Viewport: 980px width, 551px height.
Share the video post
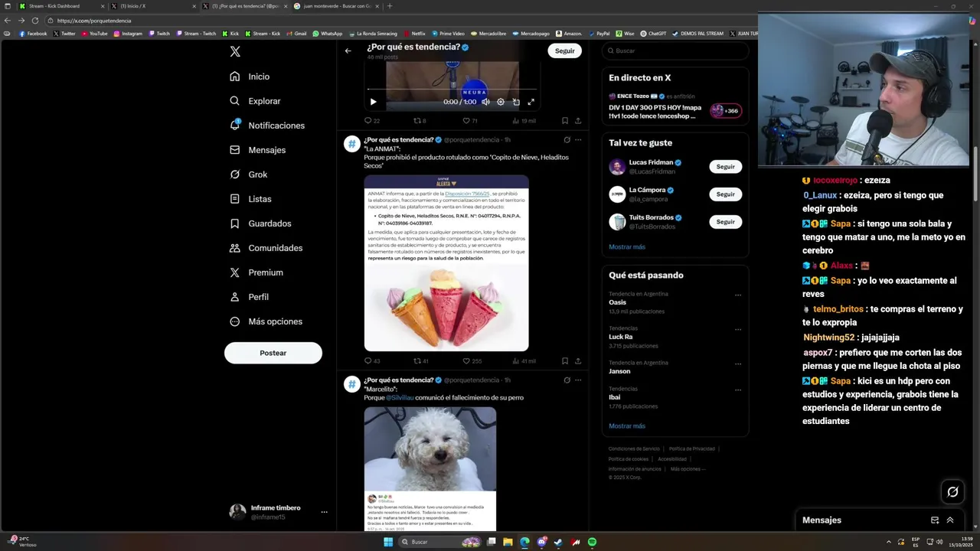tap(578, 121)
